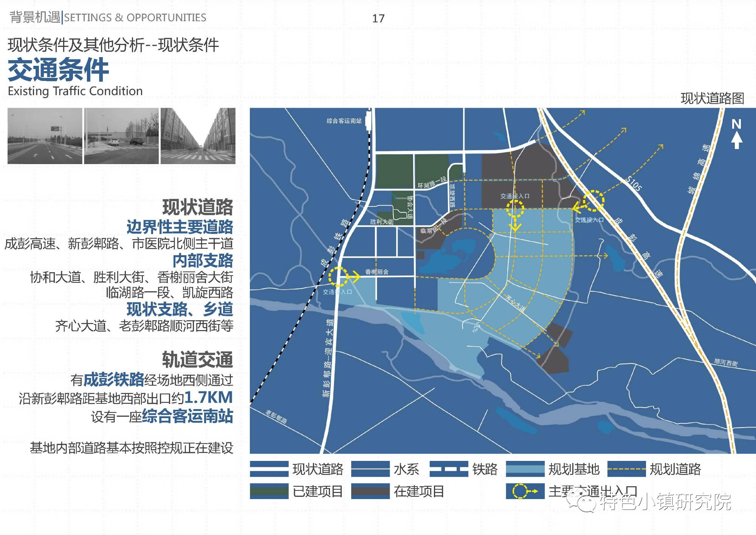This screenshot has width=756, height=535.
Task: Click the yellow entrance circle on 成彭高速
Action: 594,200
